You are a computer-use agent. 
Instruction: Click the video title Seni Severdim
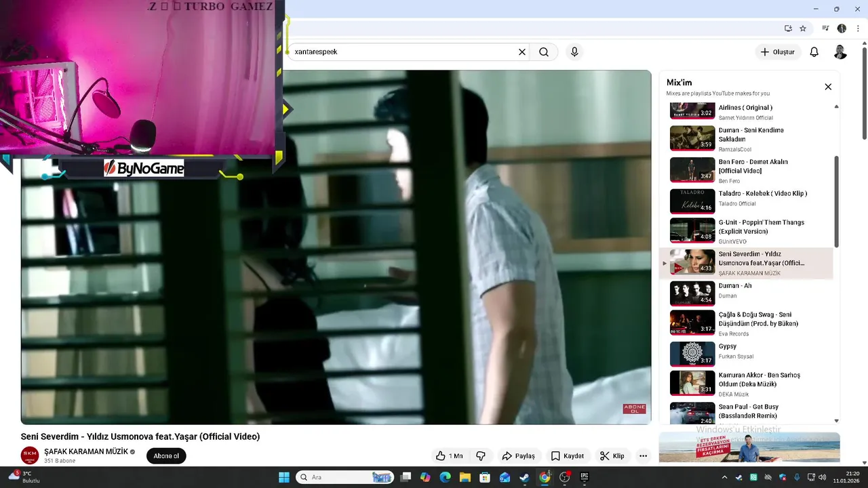tap(140, 436)
